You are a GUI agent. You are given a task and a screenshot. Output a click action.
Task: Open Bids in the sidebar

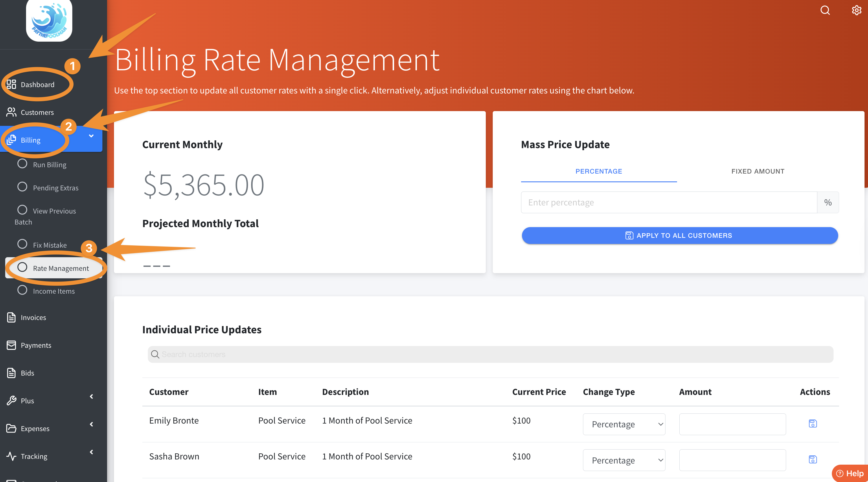(x=27, y=373)
